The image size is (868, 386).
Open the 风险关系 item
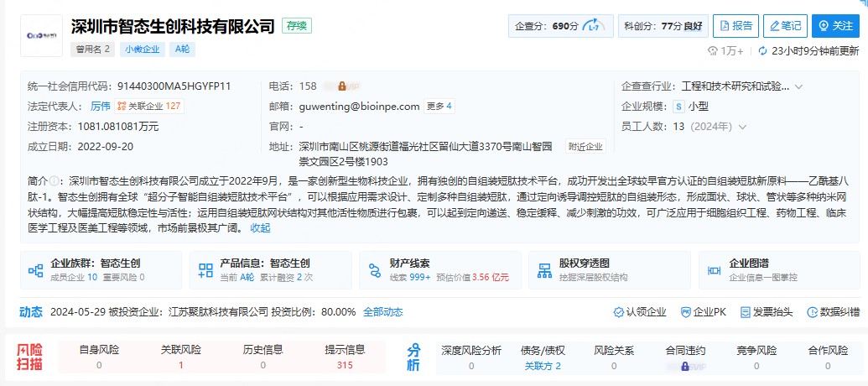click(x=614, y=357)
